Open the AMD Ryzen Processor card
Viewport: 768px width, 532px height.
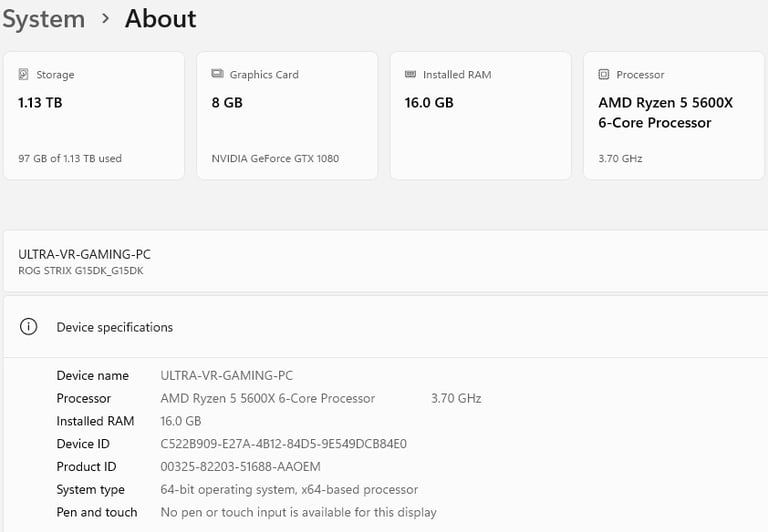click(x=674, y=116)
